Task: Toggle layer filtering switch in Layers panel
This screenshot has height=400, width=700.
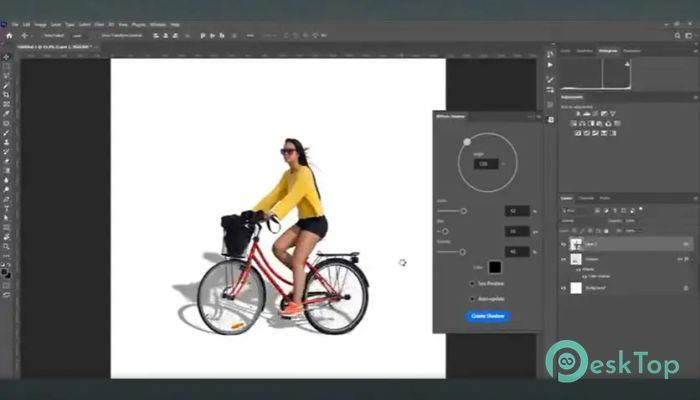Action: (x=641, y=208)
